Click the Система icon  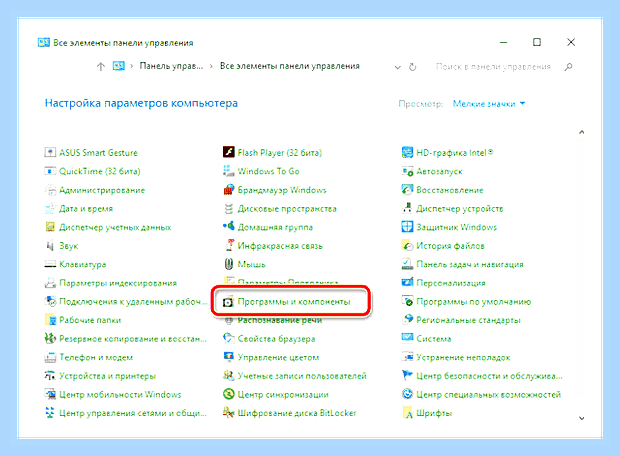click(x=407, y=339)
